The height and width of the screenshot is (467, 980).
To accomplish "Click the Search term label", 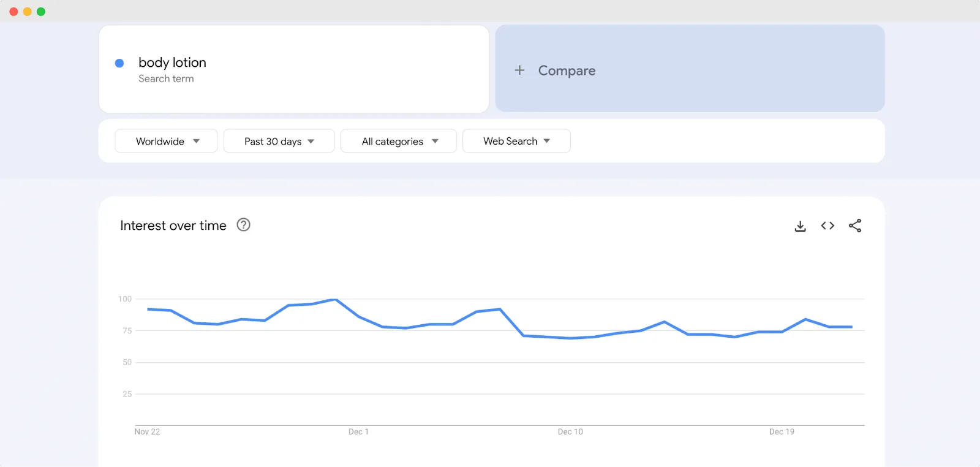I will tap(166, 78).
